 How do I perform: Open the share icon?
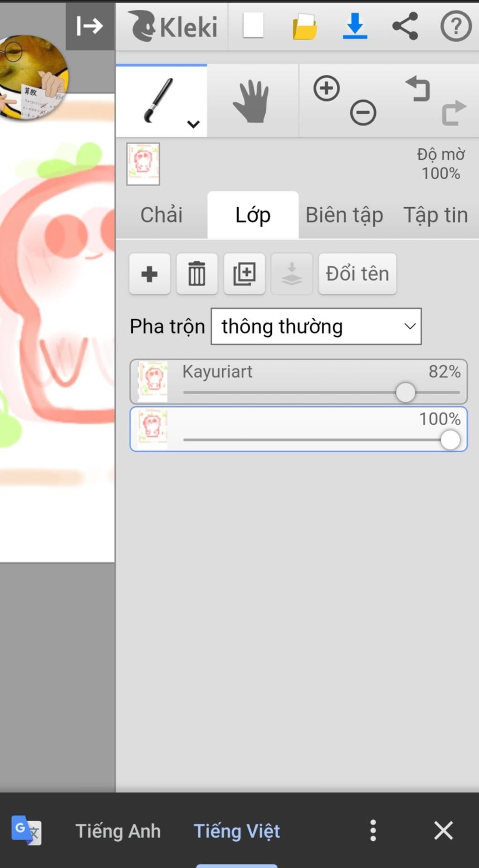click(x=405, y=26)
